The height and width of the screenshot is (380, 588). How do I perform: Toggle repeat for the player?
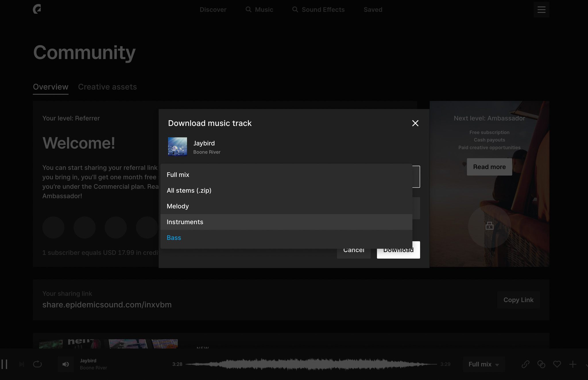[37, 364]
